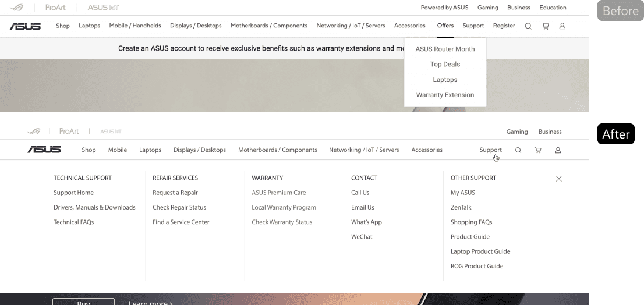Open the shopping cart in the Before navigation

click(x=546, y=26)
